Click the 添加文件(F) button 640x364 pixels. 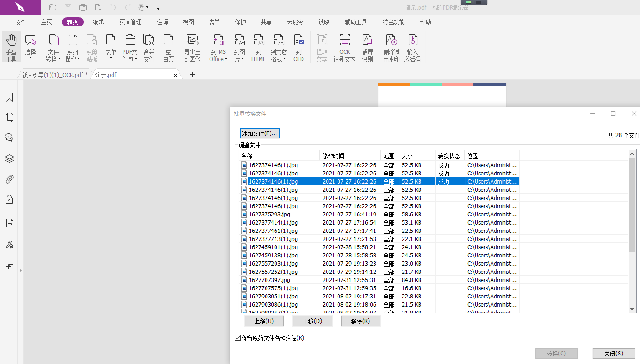click(260, 133)
